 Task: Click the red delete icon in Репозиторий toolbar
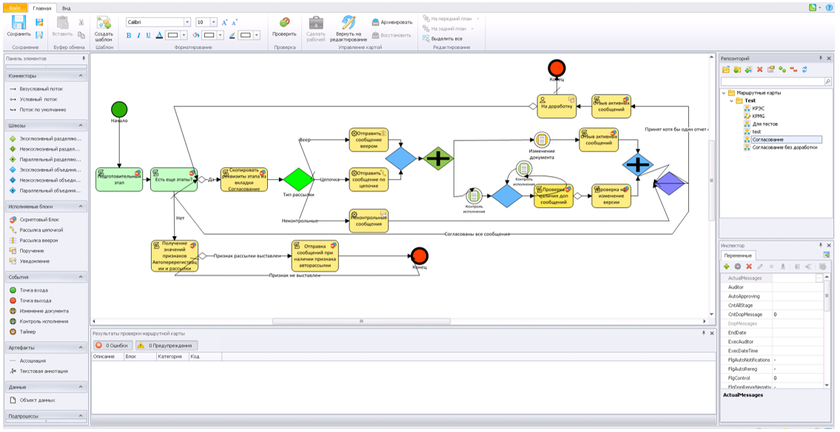point(759,70)
